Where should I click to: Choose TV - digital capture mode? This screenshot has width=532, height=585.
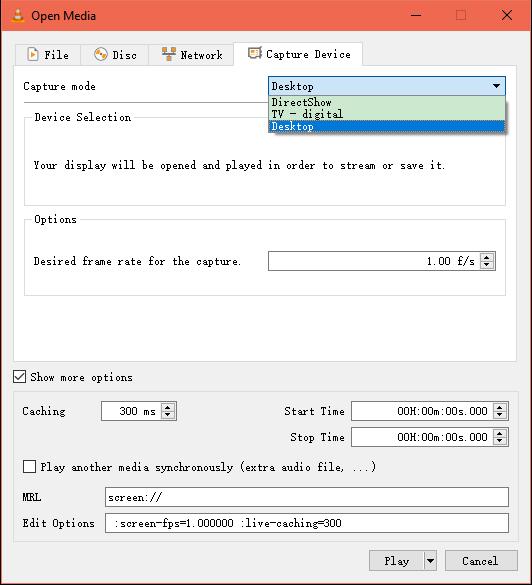387,114
